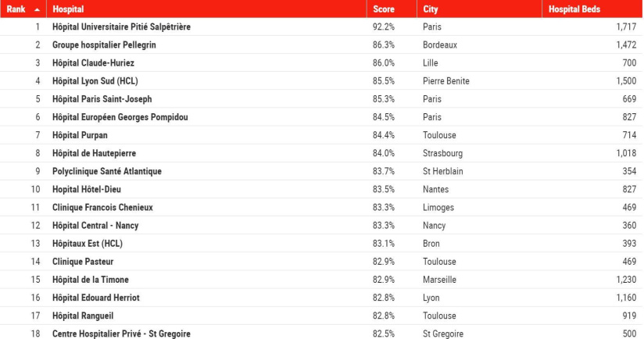The width and height of the screenshot is (644, 339).
Task: Click Hôpital de Hautepierre hospital name
Action: (x=94, y=153)
